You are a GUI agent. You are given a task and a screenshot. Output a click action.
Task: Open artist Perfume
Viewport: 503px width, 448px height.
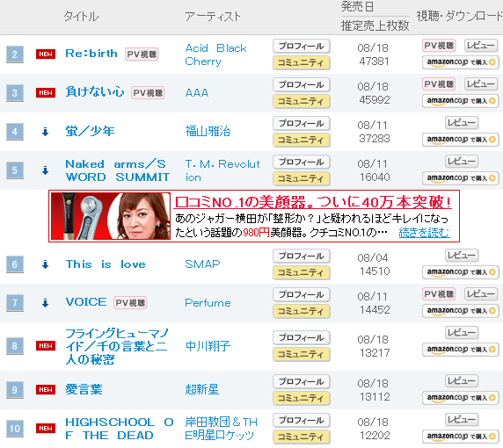(208, 303)
